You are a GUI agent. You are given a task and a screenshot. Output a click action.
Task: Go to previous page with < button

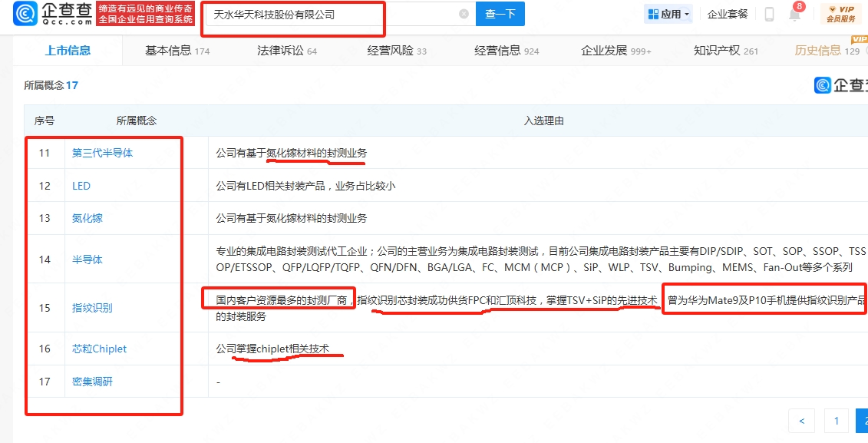[802, 421]
